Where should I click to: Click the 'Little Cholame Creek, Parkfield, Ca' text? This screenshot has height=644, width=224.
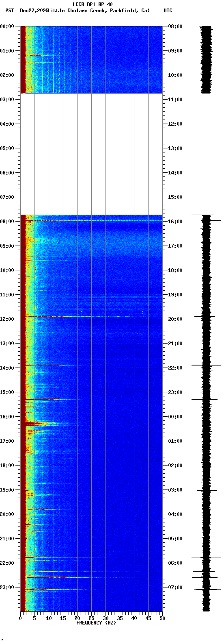[99, 11]
